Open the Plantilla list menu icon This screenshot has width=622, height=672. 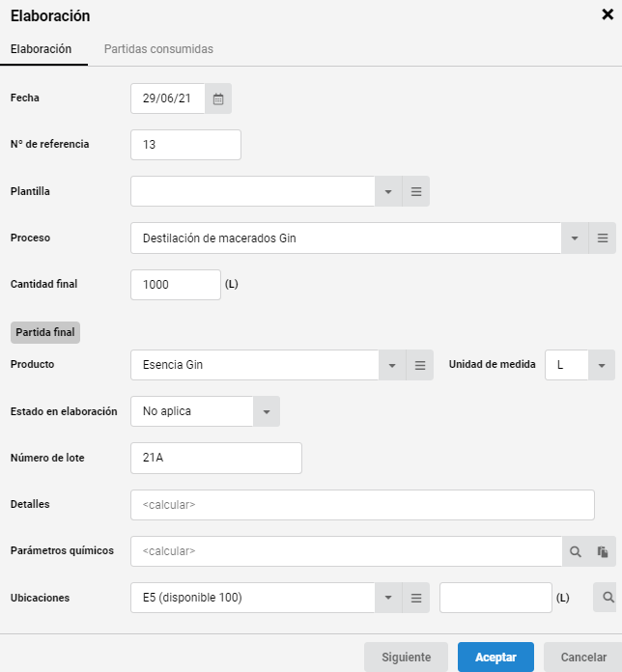pos(416,191)
